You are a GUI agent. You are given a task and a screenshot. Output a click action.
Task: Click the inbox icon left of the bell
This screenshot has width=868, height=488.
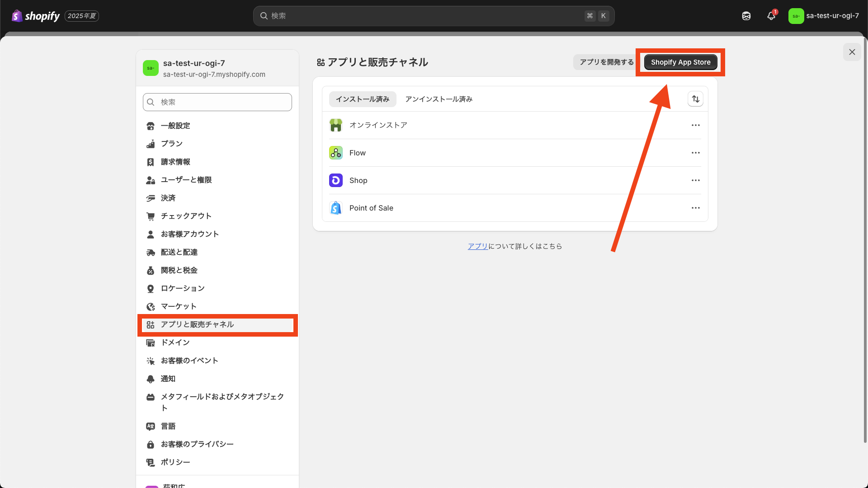(x=746, y=16)
